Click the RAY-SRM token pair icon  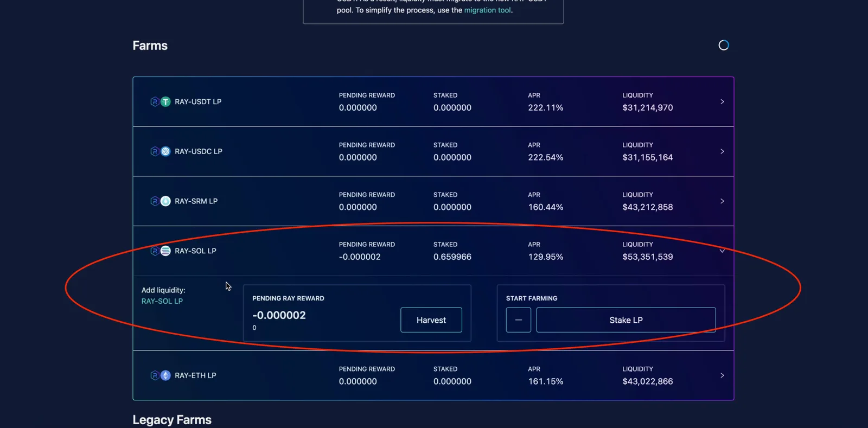(x=161, y=201)
